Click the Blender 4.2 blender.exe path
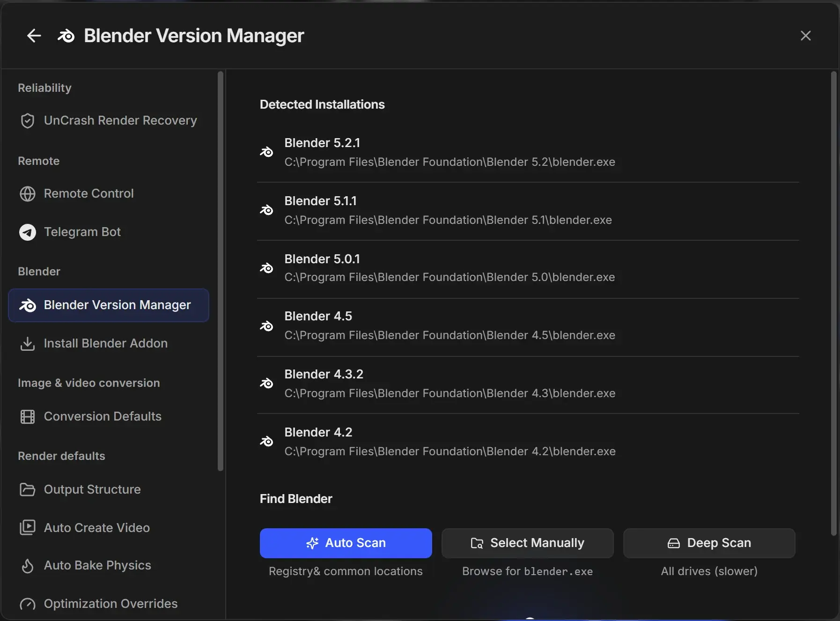The image size is (840, 621). tap(450, 451)
